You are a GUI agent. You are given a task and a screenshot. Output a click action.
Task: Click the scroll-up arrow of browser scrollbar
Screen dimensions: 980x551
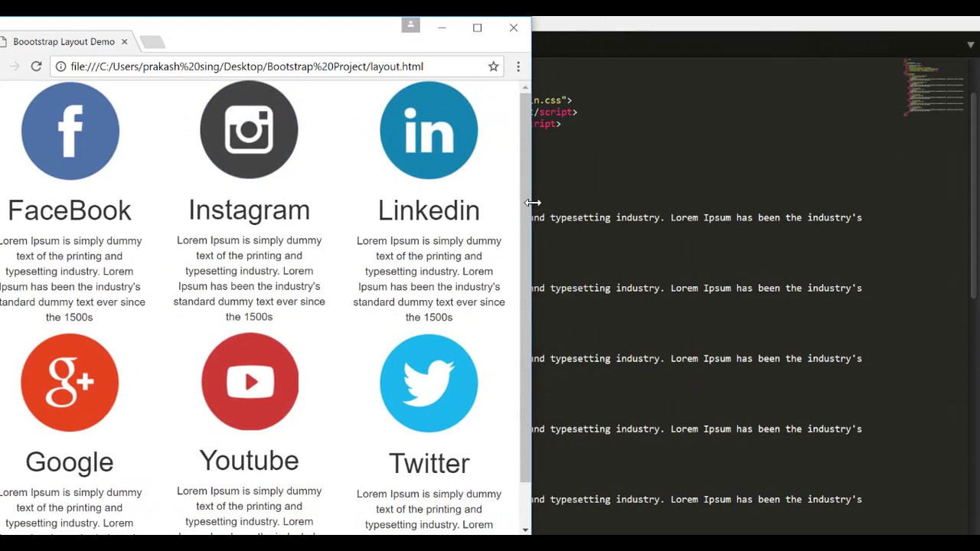(x=525, y=87)
